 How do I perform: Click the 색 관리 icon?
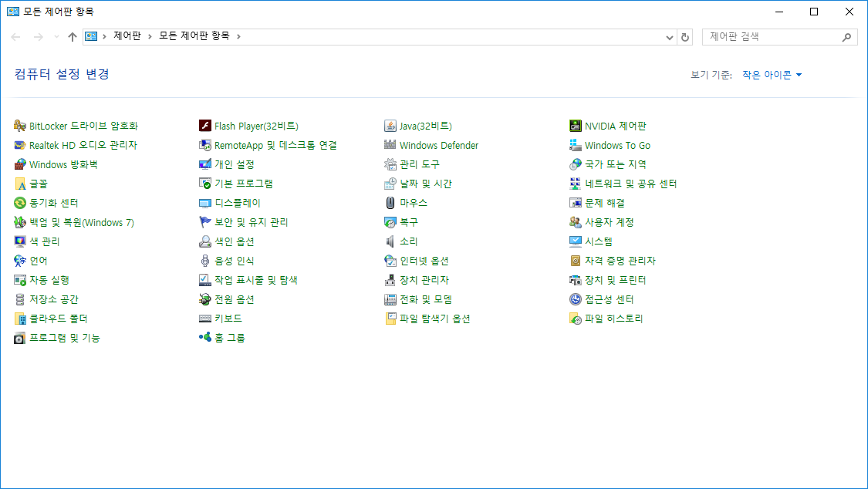[20, 241]
